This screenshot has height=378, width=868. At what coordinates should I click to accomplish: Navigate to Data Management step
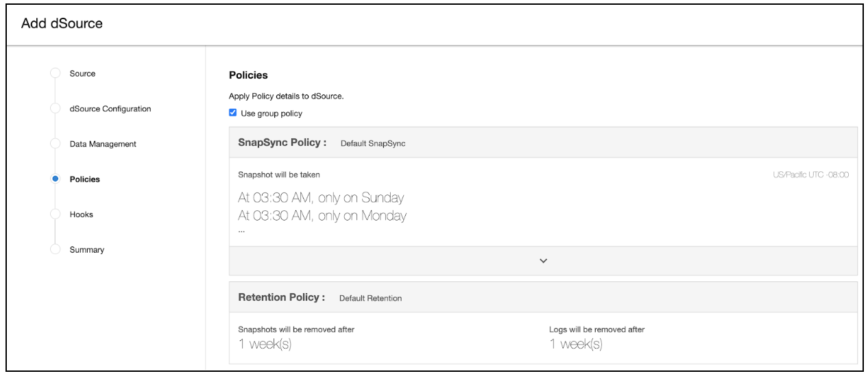click(x=103, y=144)
